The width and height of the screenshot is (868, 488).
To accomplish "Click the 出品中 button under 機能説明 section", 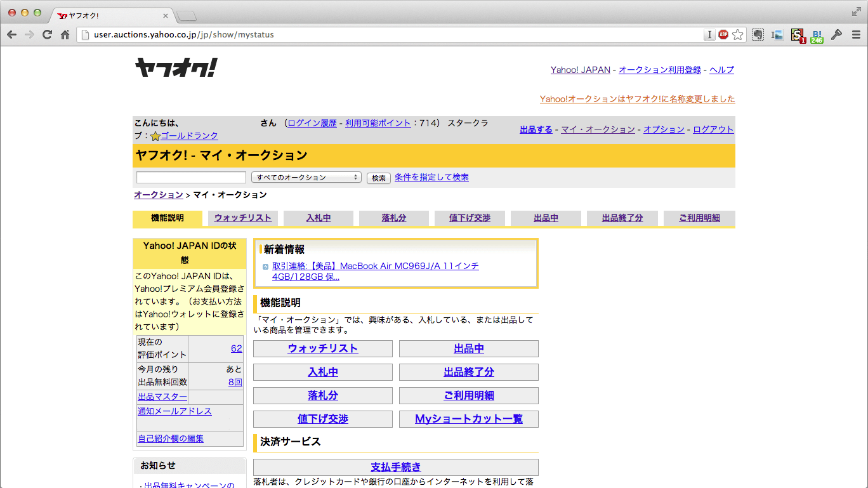I will pyautogui.click(x=469, y=348).
